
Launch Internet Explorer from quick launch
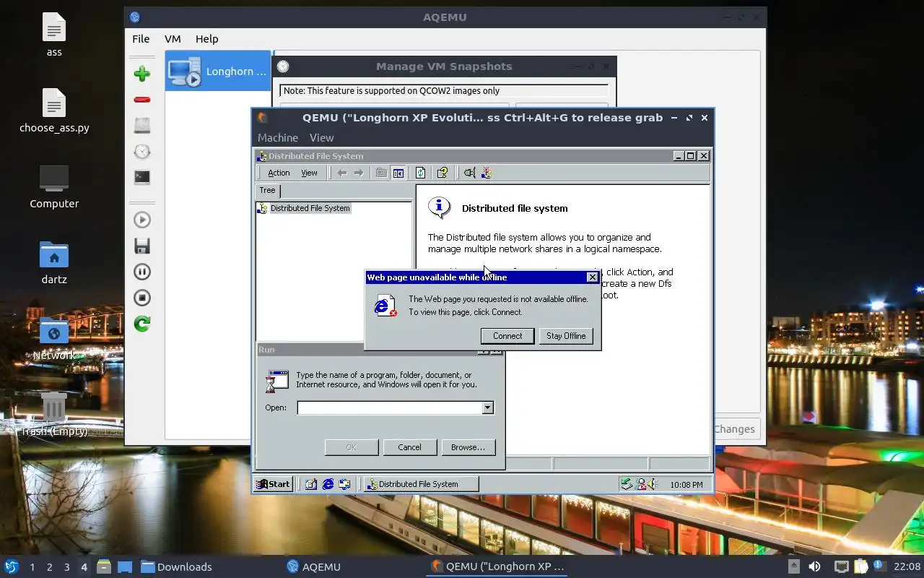[x=328, y=484]
